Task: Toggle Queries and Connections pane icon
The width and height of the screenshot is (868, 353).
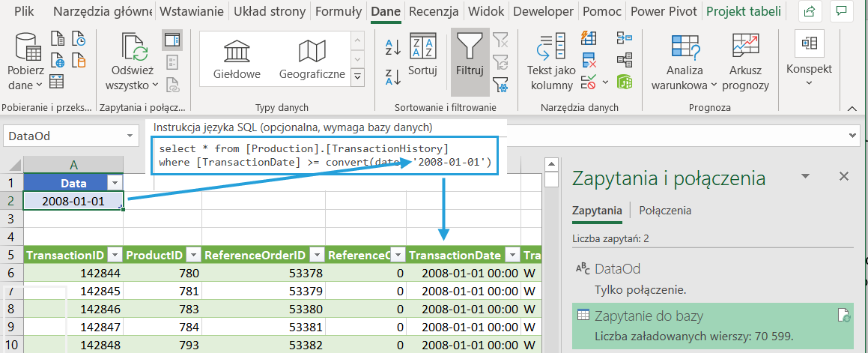Action: tap(172, 39)
